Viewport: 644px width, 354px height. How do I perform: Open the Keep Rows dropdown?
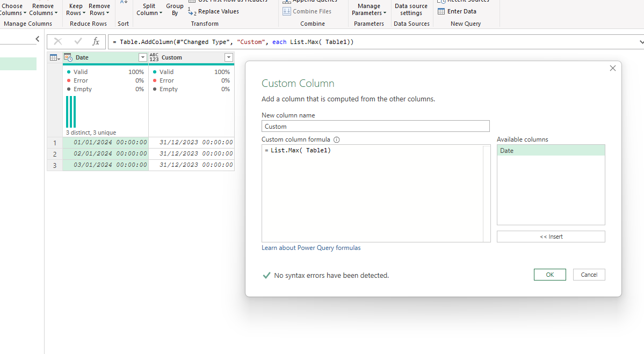click(x=76, y=10)
